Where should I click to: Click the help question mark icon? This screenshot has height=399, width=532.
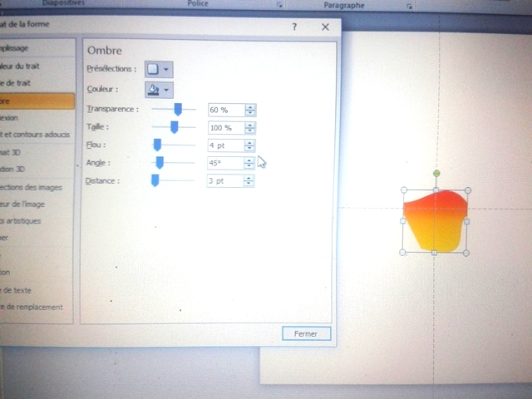[294, 27]
